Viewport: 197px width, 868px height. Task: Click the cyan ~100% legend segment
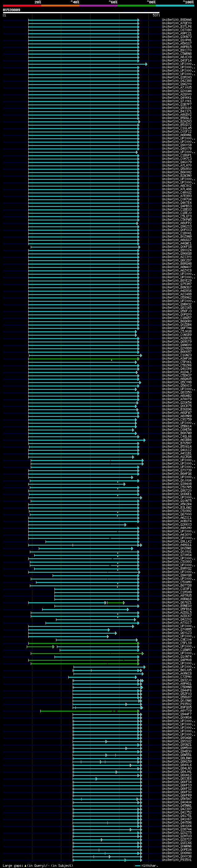pos(175,6)
